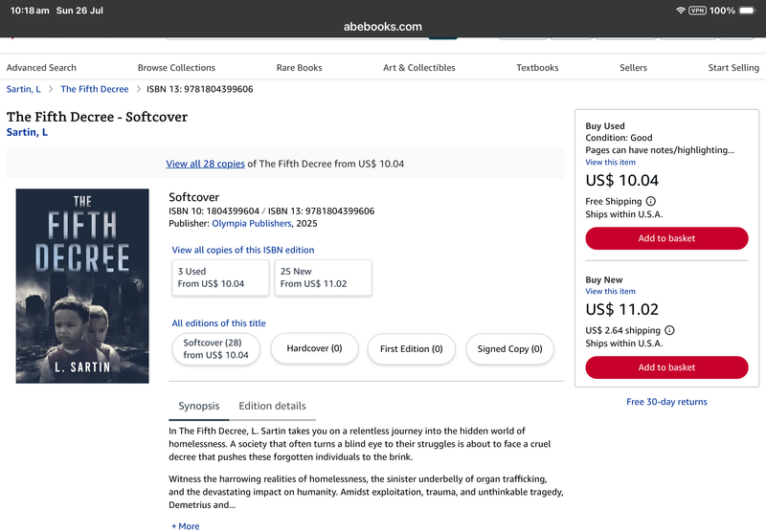Screen dimensions: 766x532
Task: Click the Sartin, L breadcrumb link
Action: [x=23, y=89]
